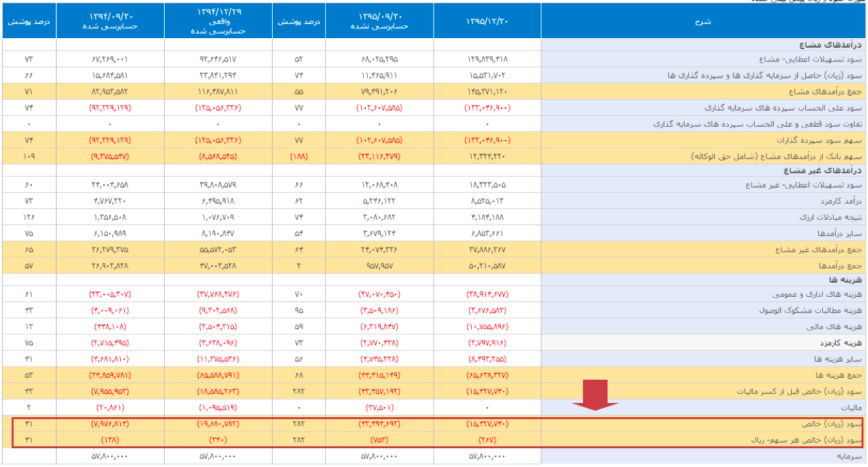The height and width of the screenshot is (467, 868).
Task: Click the per-share loss (۱۳۸)
Action: click(110, 440)
